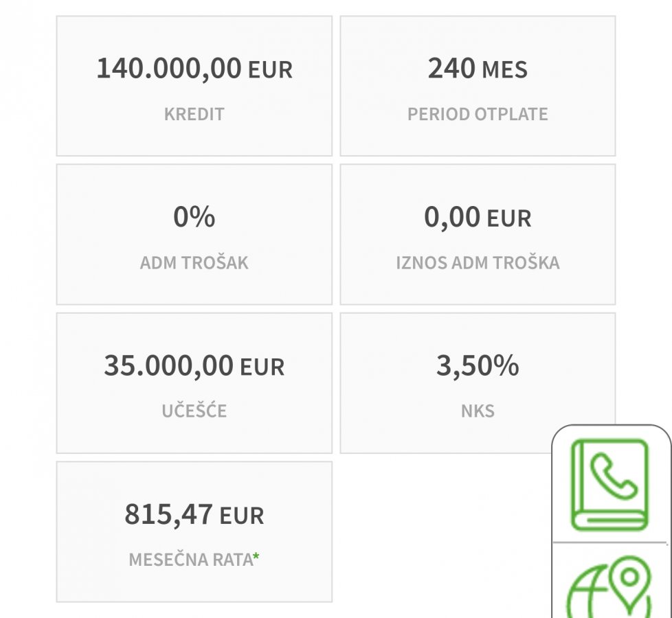Select the 140.000,00 credit amount value
672x618 pixels.
coord(169,69)
